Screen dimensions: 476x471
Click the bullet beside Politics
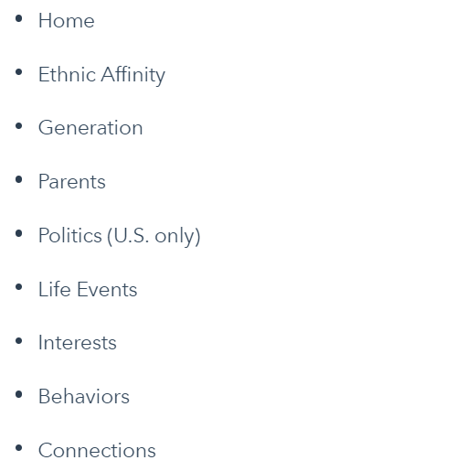tap(18, 233)
